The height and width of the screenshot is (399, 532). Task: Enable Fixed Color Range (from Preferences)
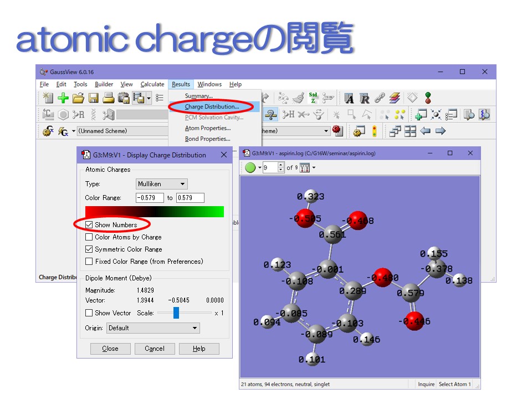(89, 261)
